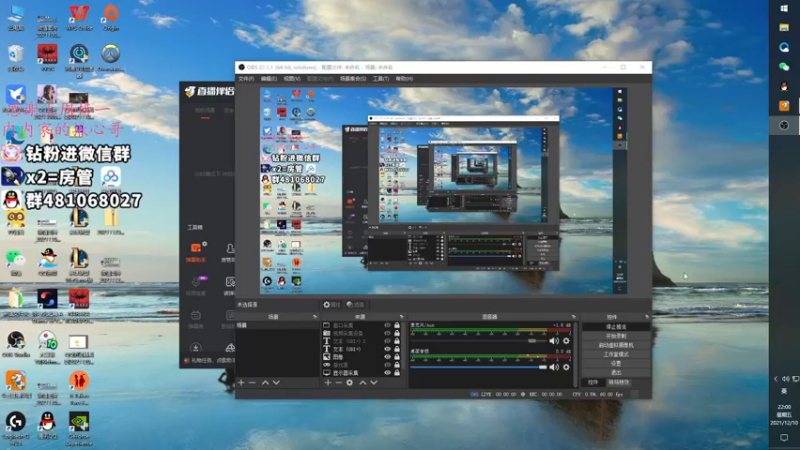Unlock the 图像 source lock
800x450 pixels.
click(397, 357)
